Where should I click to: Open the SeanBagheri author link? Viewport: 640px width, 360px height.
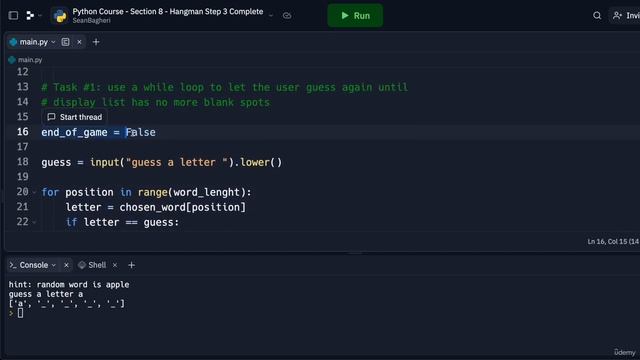[x=91, y=20]
